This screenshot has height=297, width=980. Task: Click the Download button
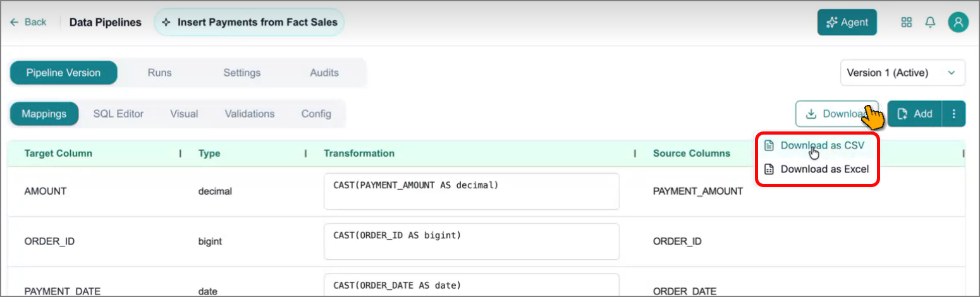(836, 114)
